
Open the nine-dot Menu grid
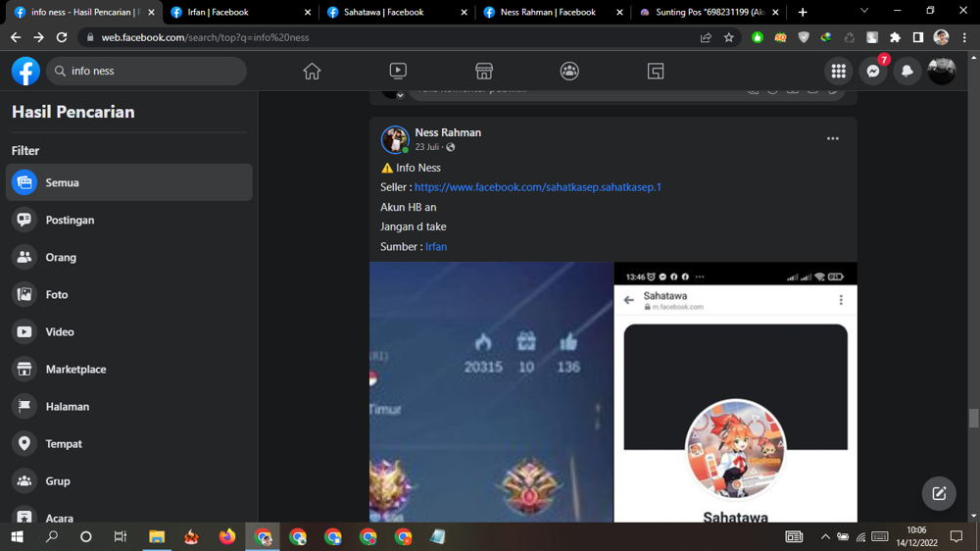click(x=839, y=72)
